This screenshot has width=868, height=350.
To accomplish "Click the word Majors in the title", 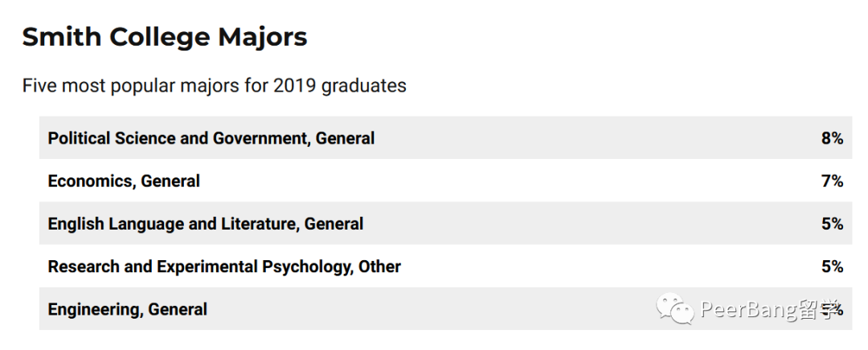I will coord(262,38).
